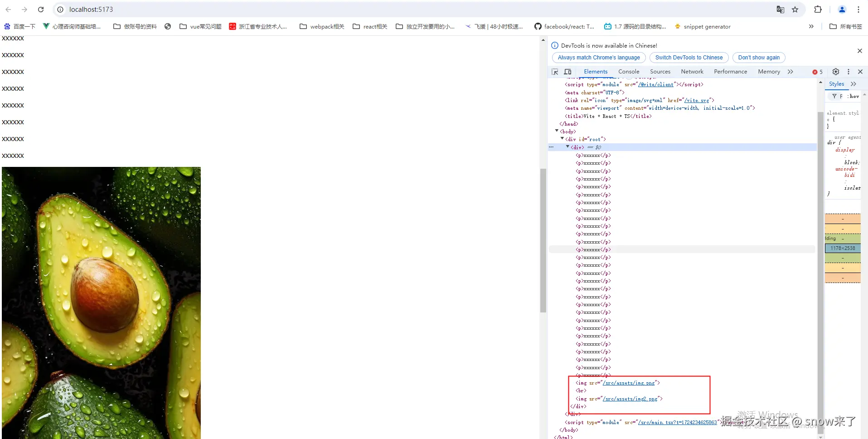Open the /src/assets/img2.png source link

[630, 399]
